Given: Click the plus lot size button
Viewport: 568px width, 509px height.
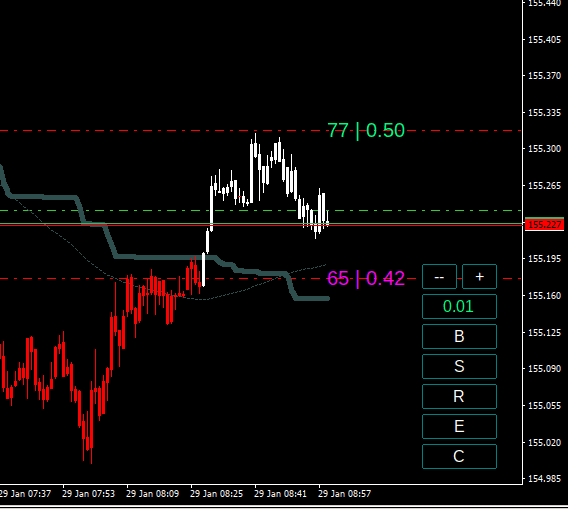Looking at the screenshot, I should 479,277.
